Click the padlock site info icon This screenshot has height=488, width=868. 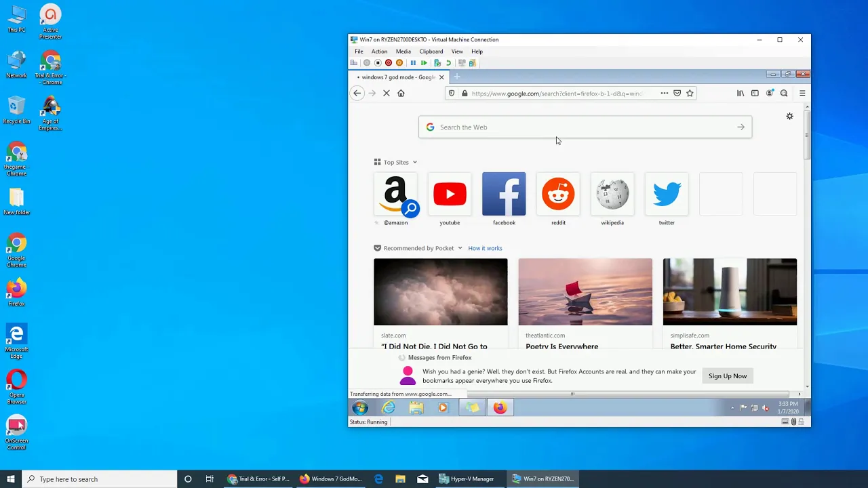(465, 94)
